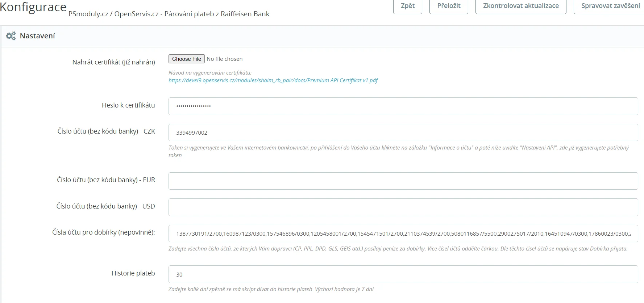This screenshot has height=303, width=644.
Task: Click the empty USD account number field
Action: (x=403, y=207)
